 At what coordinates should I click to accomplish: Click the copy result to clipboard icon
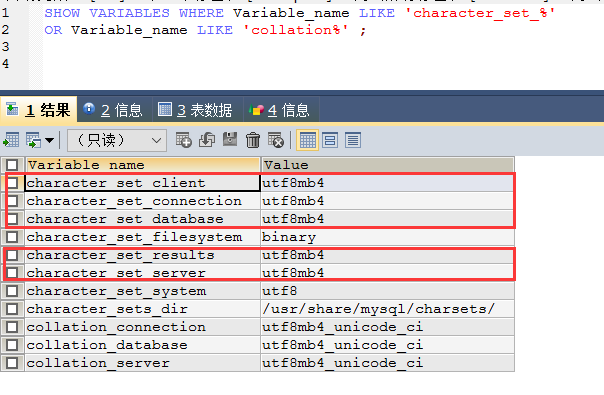click(34, 140)
